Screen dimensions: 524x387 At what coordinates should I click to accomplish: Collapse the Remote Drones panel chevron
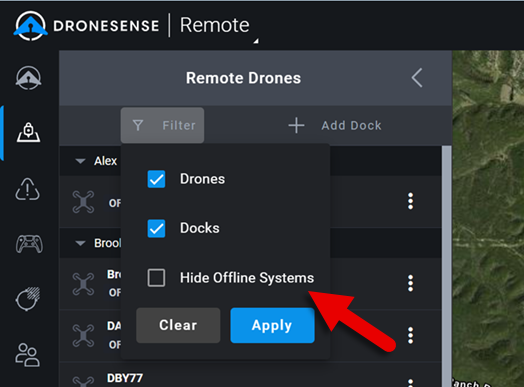[417, 78]
